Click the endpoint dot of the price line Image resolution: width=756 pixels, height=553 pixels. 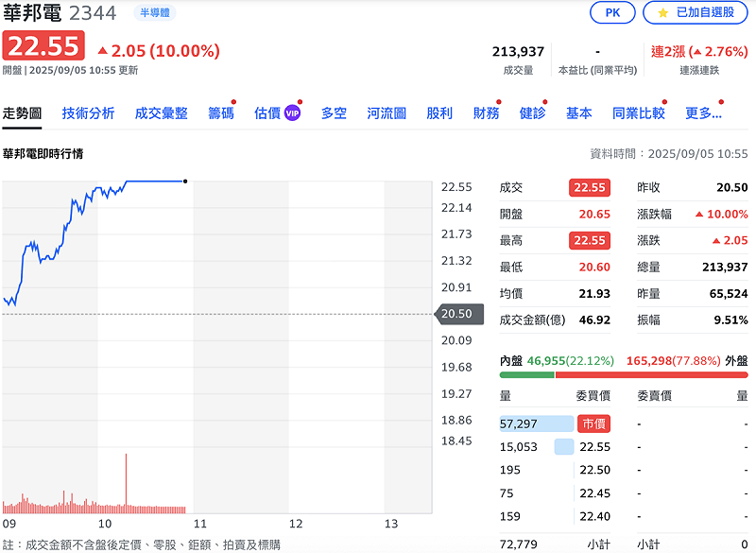pyautogui.click(x=185, y=181)
